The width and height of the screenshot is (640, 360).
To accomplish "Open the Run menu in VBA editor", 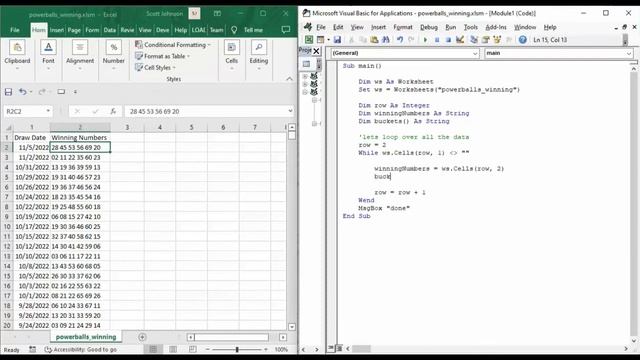I will tap(451, 27).
